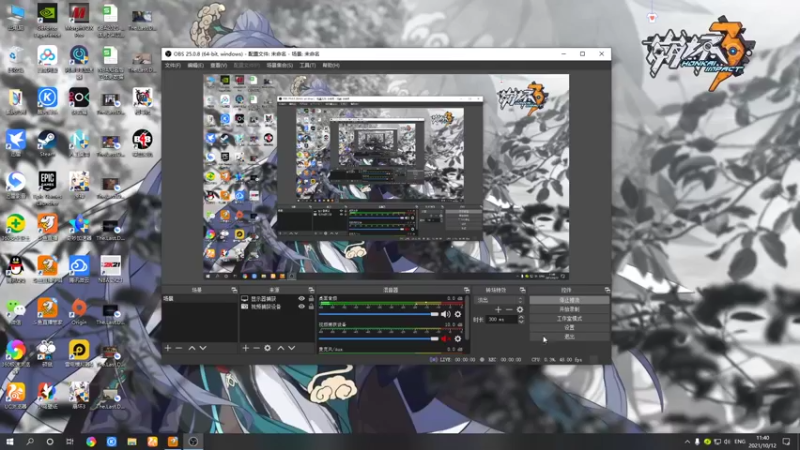The height and width of the screenshot is (450, 800).
Task: Decrease transition duration with down arrow
Action: (x=521, y=321)
